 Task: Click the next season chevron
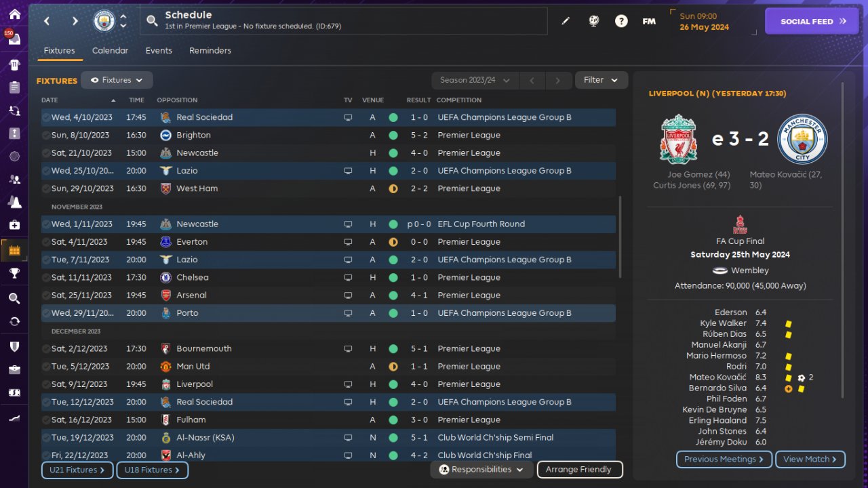[557, 80]
